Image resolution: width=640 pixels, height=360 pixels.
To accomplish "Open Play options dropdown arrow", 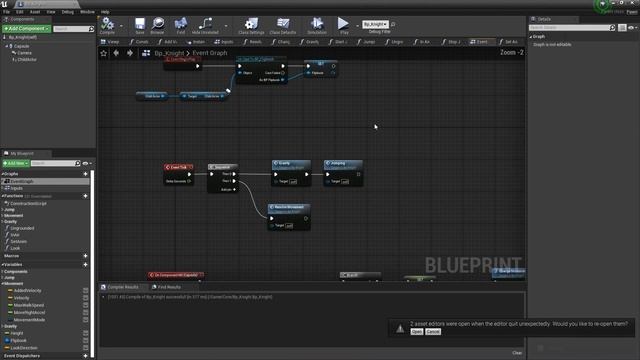I will (357, 26).
